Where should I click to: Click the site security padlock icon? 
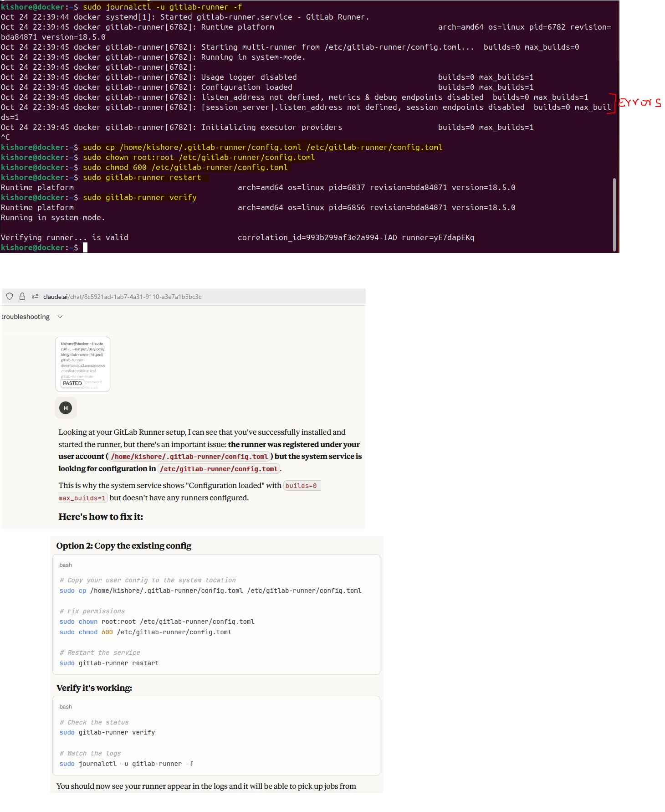tap(22, 296)
